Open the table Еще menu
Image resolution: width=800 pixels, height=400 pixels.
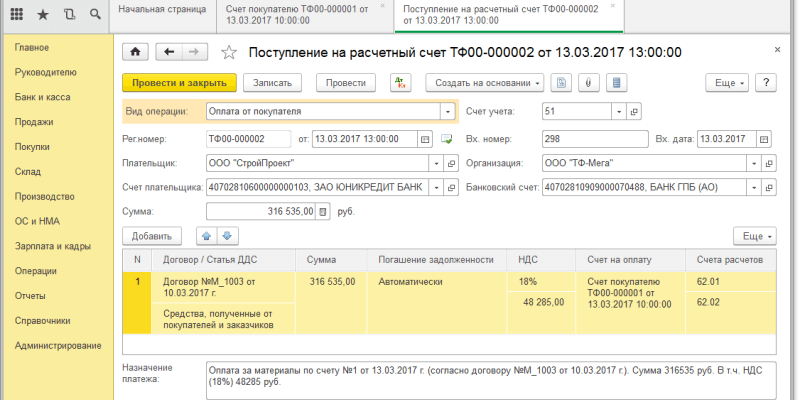click(x=755, y=236)
